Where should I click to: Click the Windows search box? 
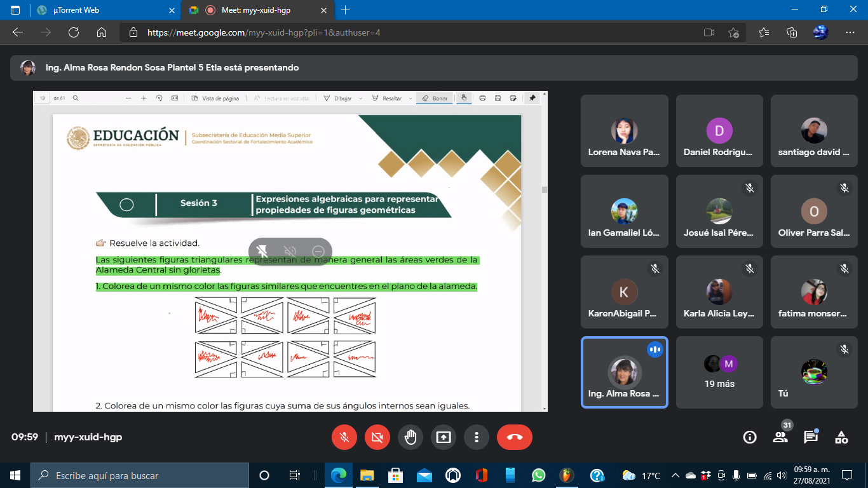[x=140, y=475]
